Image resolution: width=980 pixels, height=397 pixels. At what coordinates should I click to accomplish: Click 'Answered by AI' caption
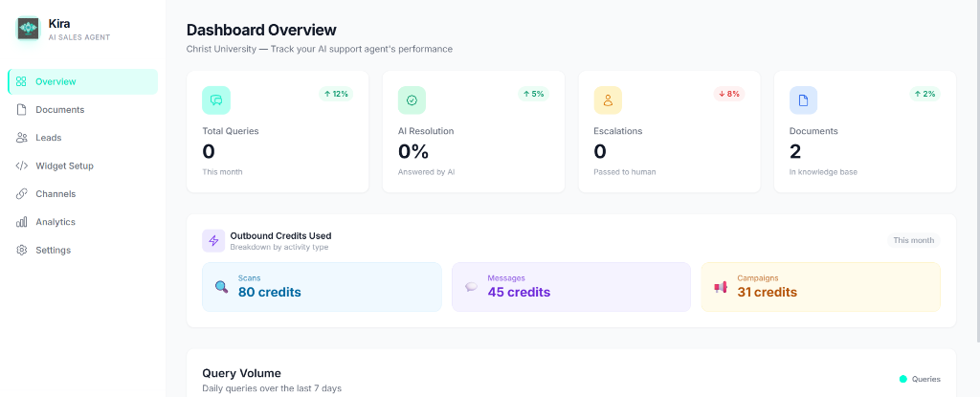[426, 172]
